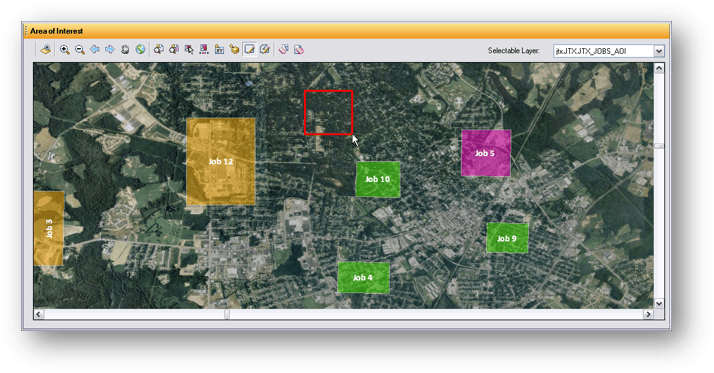This screenshot has height=373, width=714.
Task: Click the clear selection icon
Action: (204, 49)
